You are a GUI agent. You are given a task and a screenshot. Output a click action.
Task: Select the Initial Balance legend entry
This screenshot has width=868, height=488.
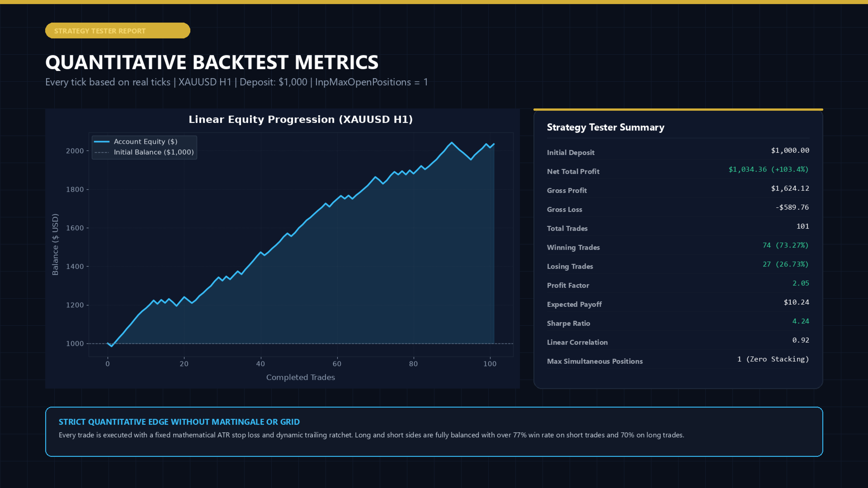click(x=144, y=152)
